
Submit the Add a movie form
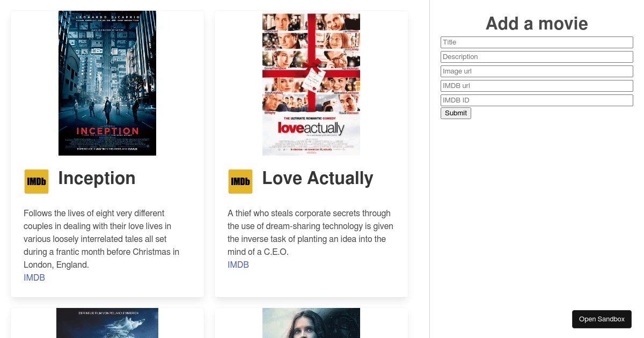[456, 113]
